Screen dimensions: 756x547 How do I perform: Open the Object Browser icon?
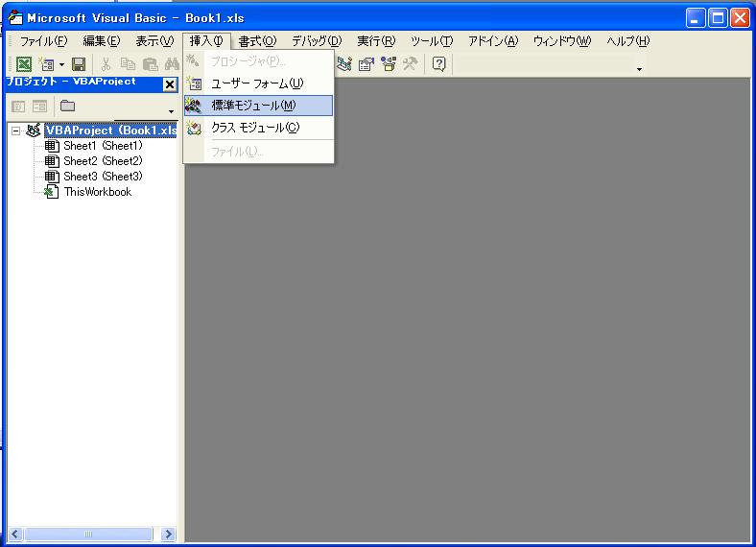click(x=389, y=63)
